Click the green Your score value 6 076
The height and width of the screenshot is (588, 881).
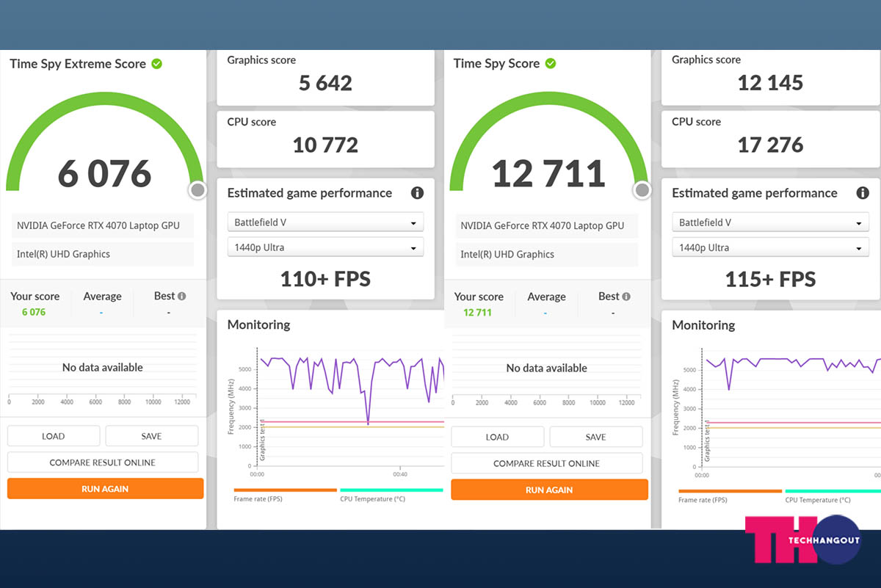coord(34,312)
